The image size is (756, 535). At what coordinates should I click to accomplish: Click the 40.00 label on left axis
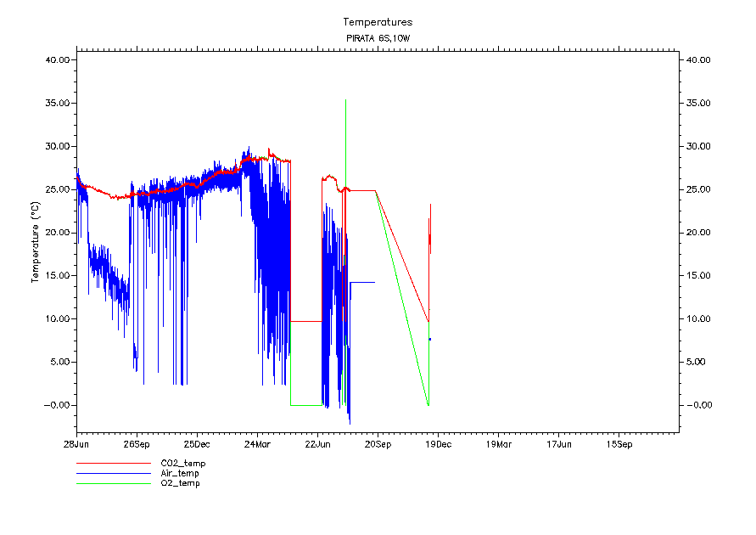58,60
